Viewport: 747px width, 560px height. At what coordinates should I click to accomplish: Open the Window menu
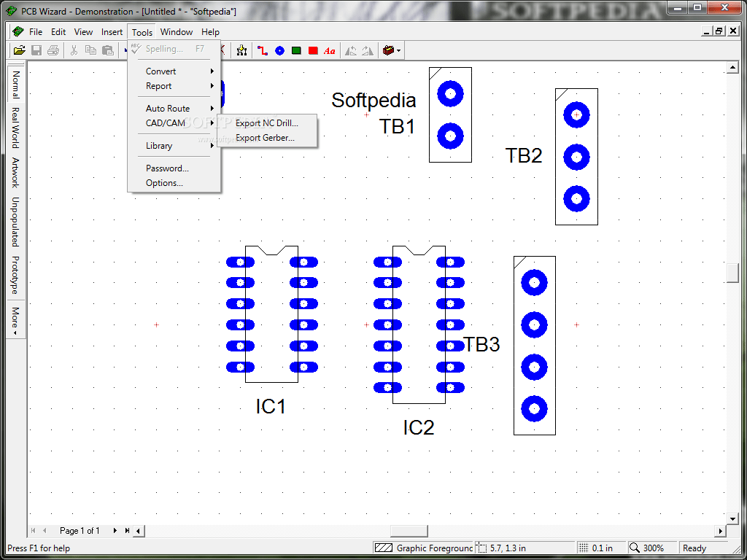coord(177,32)
